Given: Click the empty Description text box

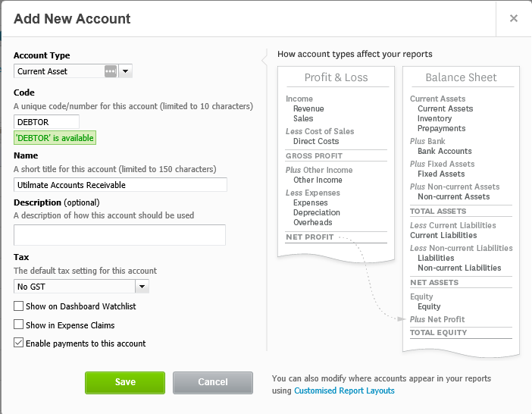Looking at the screenshot, I should click(x=120, y=235).
